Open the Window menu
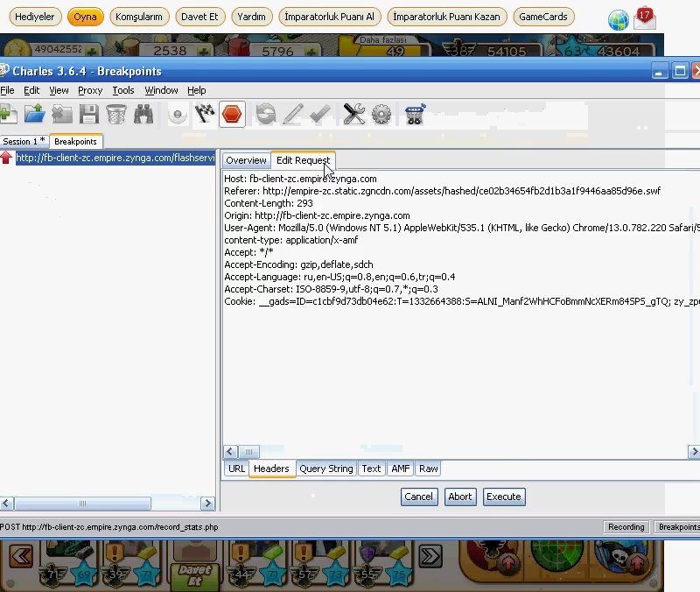 coord(161,90)
